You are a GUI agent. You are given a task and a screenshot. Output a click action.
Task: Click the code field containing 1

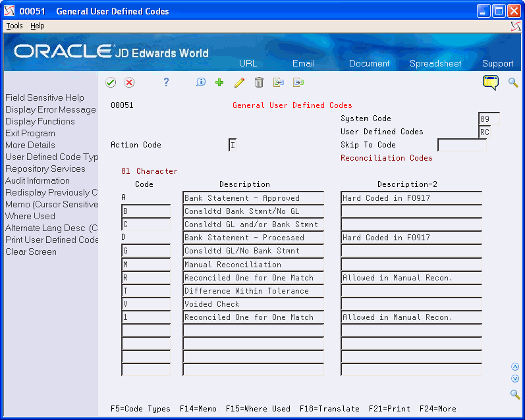click(x=146, y=317)
